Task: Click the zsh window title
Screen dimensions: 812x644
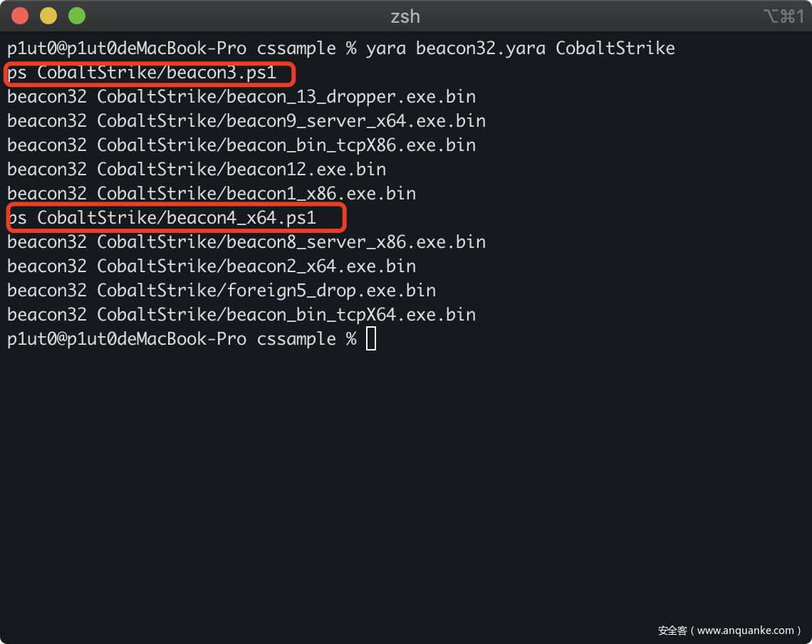Action: pos(405,16)
